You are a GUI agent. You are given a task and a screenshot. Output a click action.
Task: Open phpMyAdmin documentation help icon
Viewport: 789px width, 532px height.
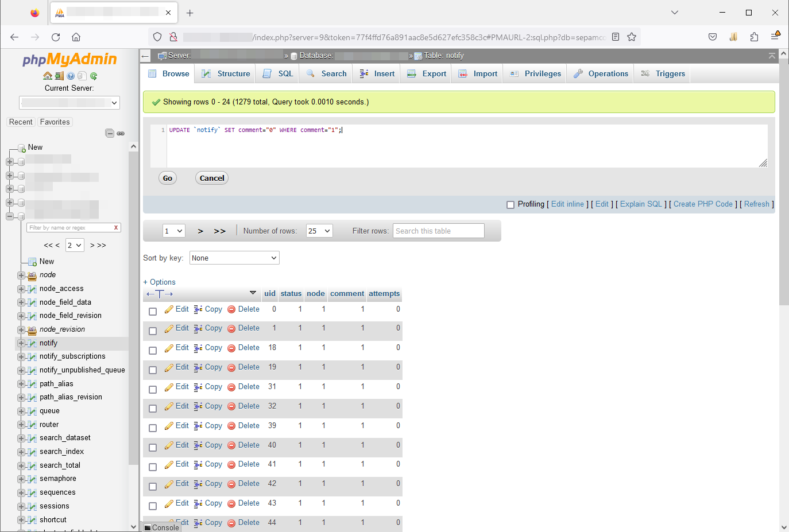tap(71, 76)
